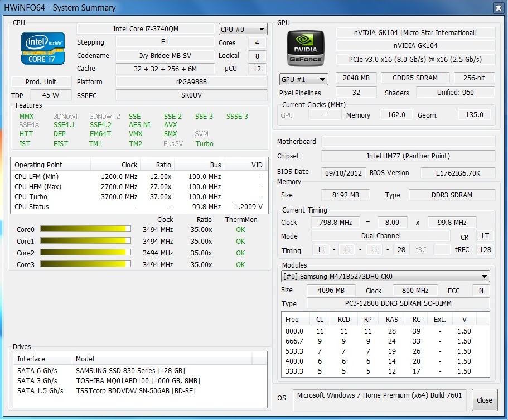
Task: Click the SSE4.2 feature label
Action: click(x=100, y=125)
